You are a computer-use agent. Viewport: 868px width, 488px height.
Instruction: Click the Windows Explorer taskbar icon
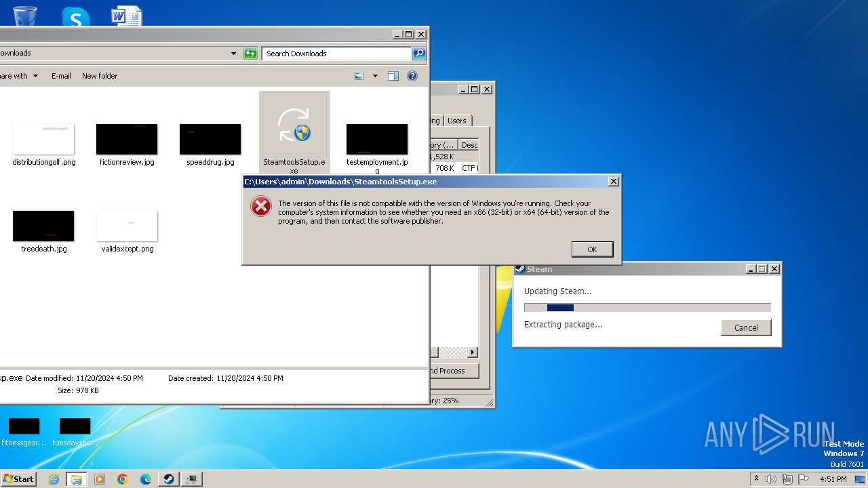[77, 479]
